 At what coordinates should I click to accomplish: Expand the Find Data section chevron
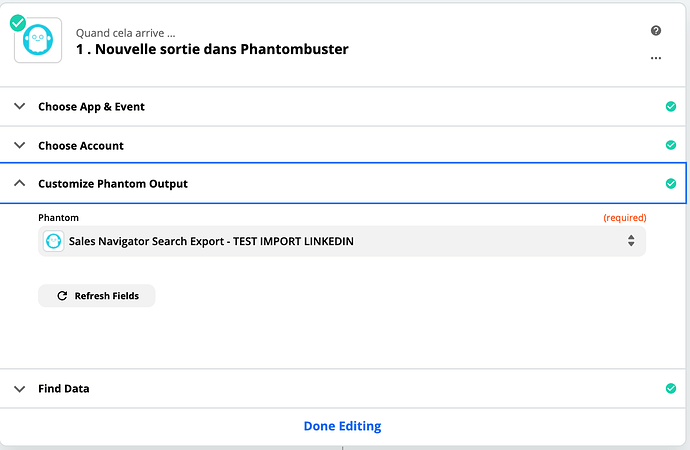pyautogui.click(x=19, y=388)
